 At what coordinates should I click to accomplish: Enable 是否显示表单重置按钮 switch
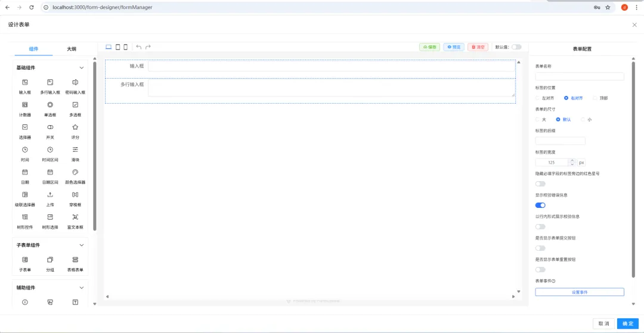(x=540, y=269)
